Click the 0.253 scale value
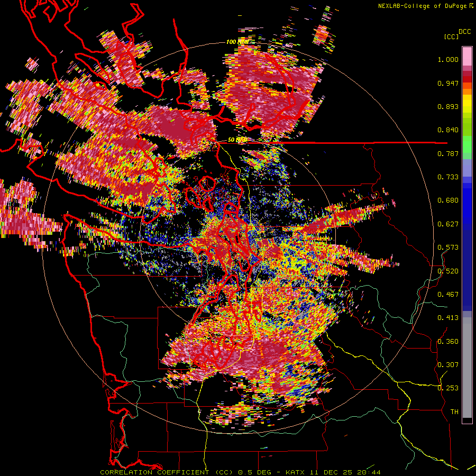Screen dimensions: 476x476 tap(448, 388)
